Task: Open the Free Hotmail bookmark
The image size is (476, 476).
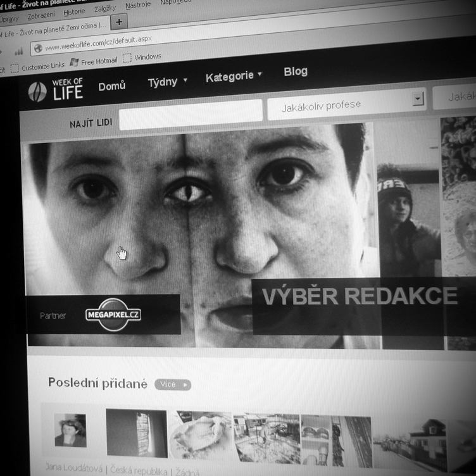Action: [94, 61]
